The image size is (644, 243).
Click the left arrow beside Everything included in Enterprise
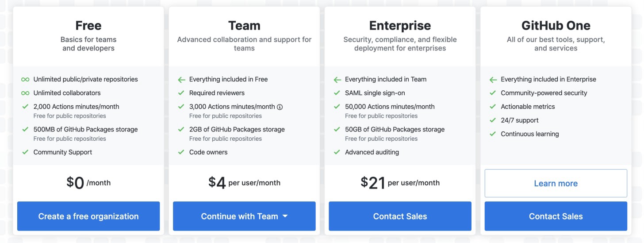pos(493,80)
